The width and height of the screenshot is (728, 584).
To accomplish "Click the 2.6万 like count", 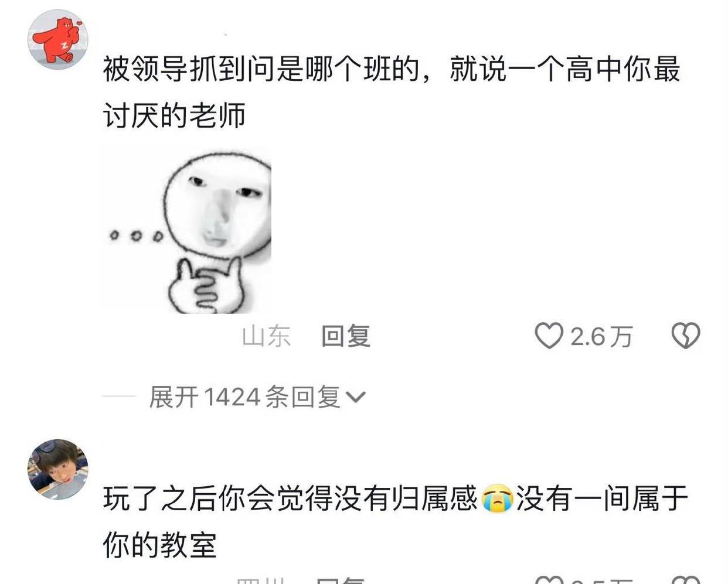I will [601, 337].
